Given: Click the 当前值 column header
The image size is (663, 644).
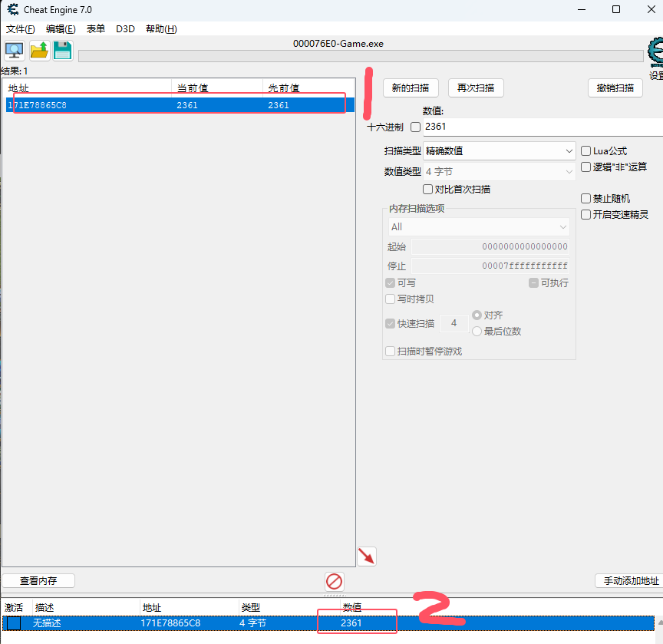Looking at the screenshot, I should 217,88.
